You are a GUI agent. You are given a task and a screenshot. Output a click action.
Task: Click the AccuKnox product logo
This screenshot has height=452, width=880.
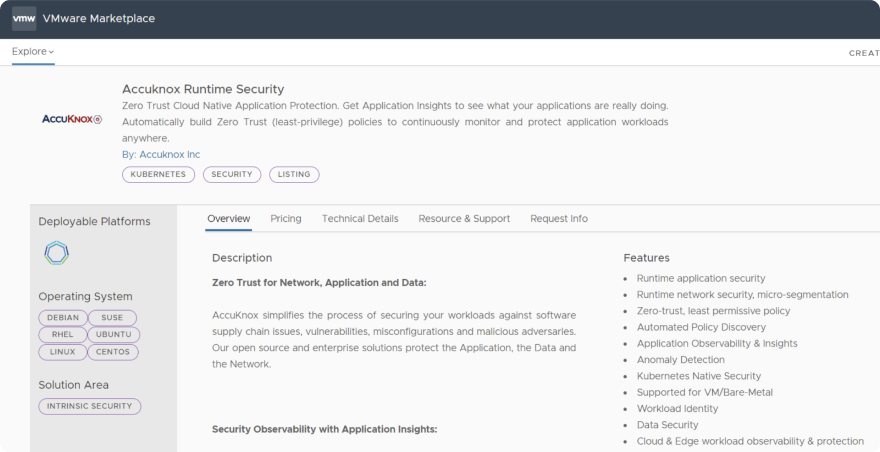tap(72, 119)
